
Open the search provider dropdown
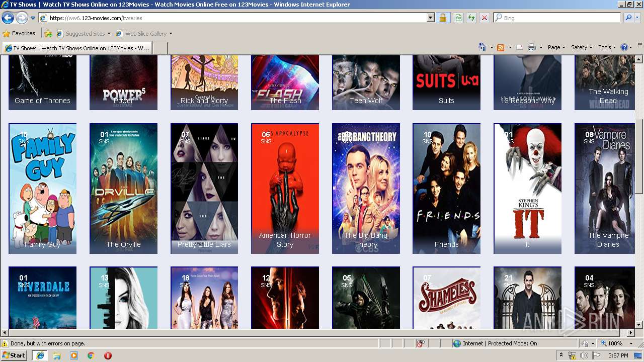(637, 18)
